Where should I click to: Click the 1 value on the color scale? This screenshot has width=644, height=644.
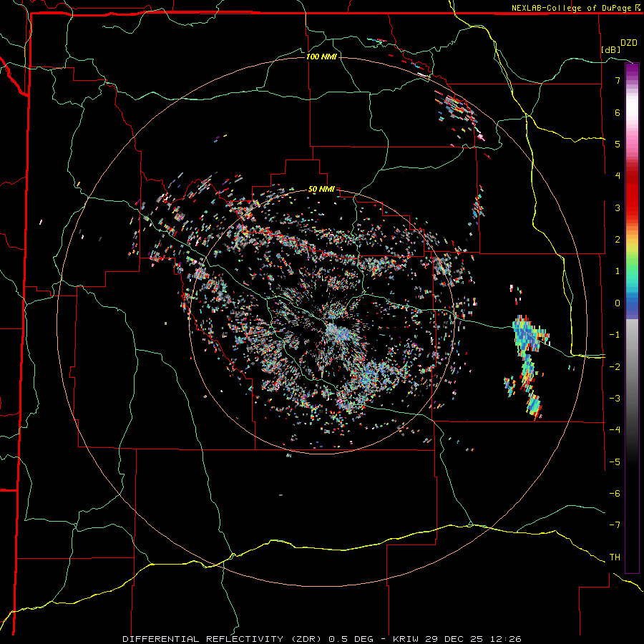point(618,271)
